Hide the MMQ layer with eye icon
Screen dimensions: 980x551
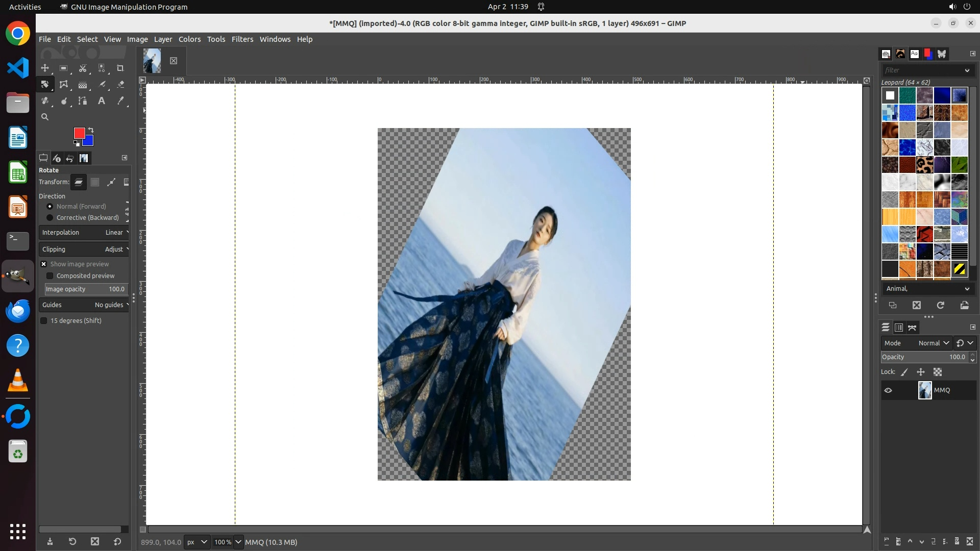888,390
